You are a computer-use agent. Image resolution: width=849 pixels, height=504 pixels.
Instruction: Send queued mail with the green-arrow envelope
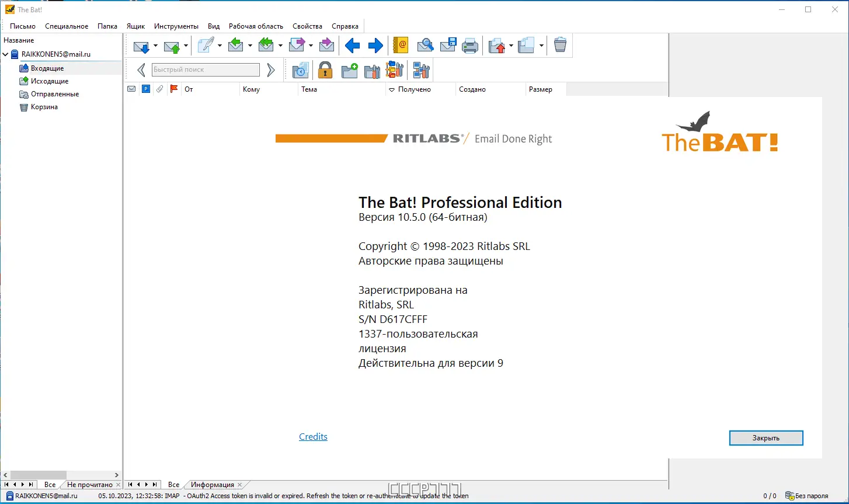[x=172, y=46]
